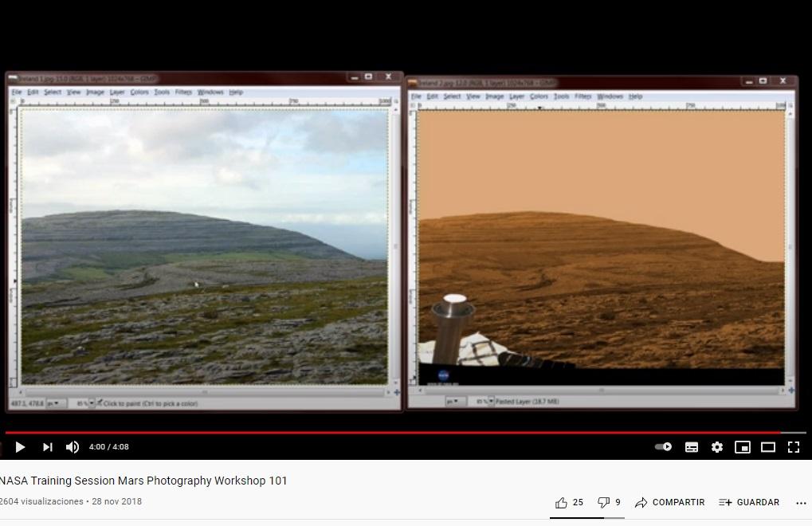This screenshot has width=812, height=526.
Task: Open the Colors menu in the right GIMP window
Action: 539,96
